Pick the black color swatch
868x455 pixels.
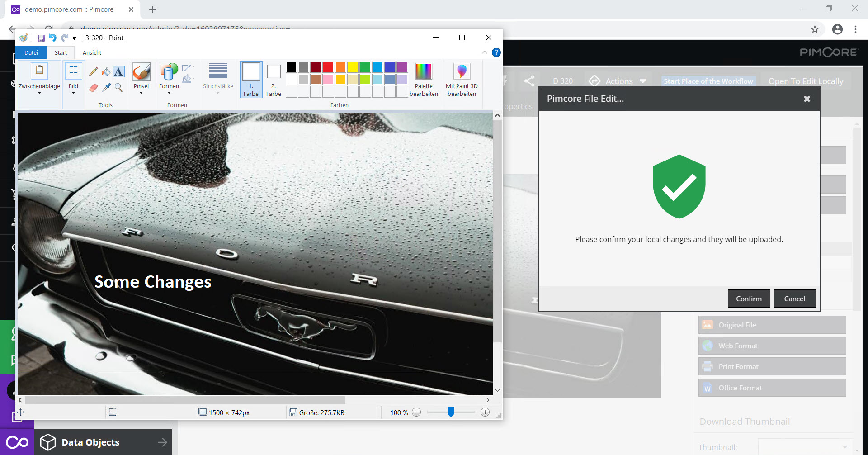pyautogui.click(x=291, y=67)
